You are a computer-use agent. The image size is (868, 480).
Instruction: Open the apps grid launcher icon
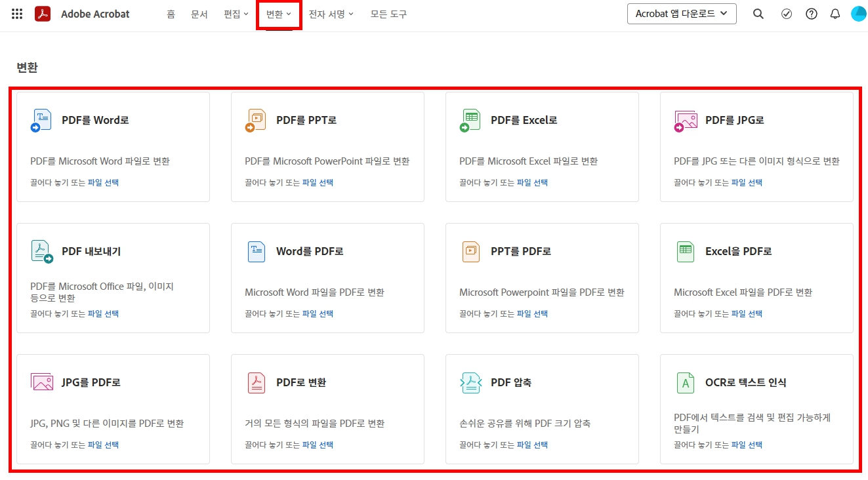17,14
